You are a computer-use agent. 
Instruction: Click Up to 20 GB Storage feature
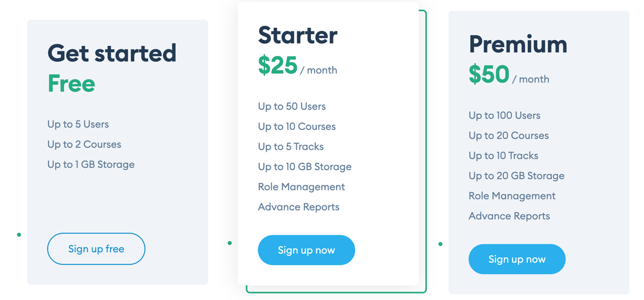pyautogui.click(x=516, y=176)
